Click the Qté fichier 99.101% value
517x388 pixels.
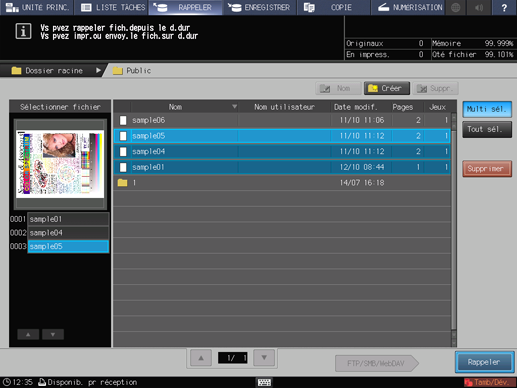pos(499,54)
